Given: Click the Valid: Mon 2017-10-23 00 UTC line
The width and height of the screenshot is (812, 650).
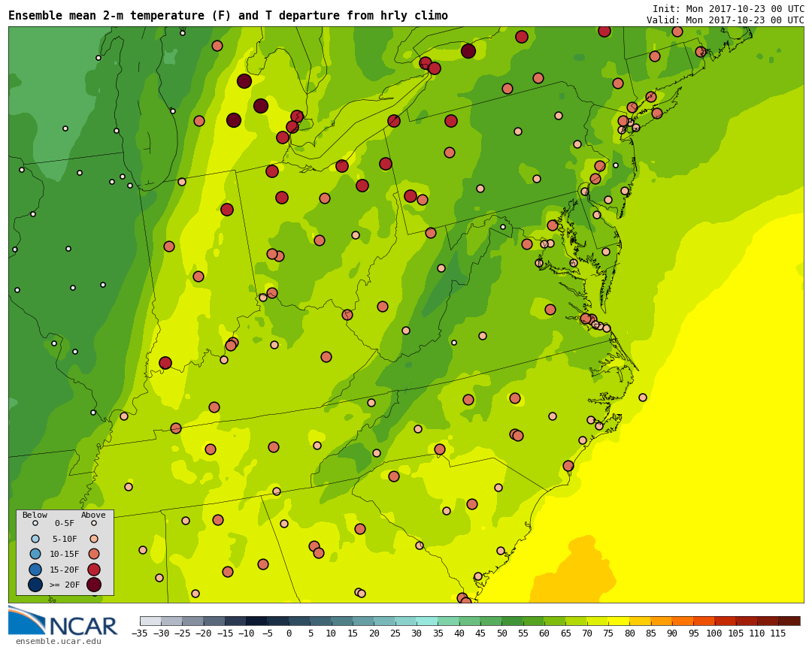Looking at the screenshot, I should [x=725, y=20].
